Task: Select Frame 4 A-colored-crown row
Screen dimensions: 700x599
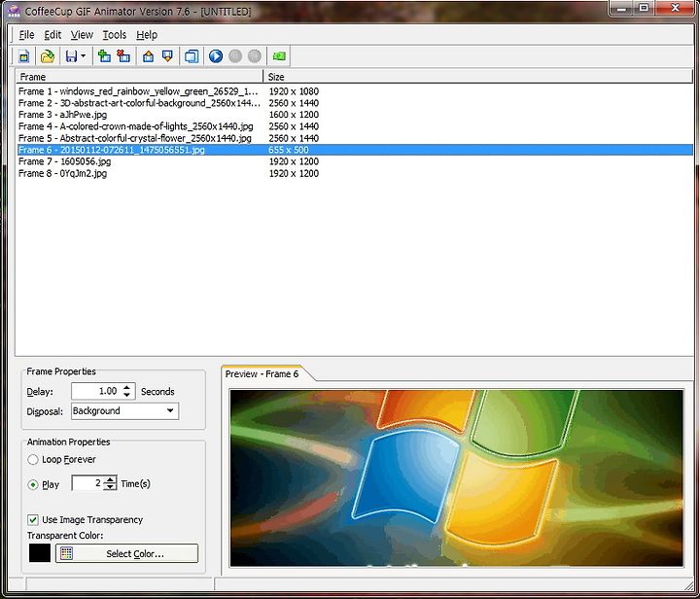Action: click(355, 126)
